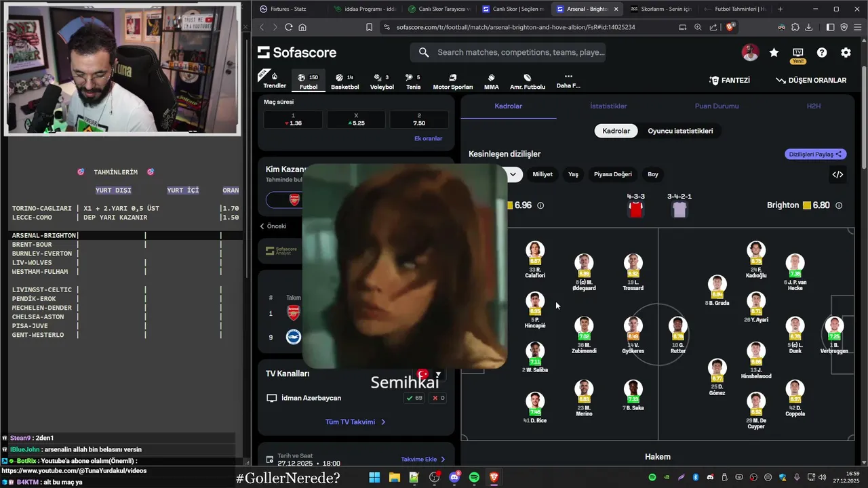Click the Sofascore logo
The image size is (868, 488).
pos(297,52)
